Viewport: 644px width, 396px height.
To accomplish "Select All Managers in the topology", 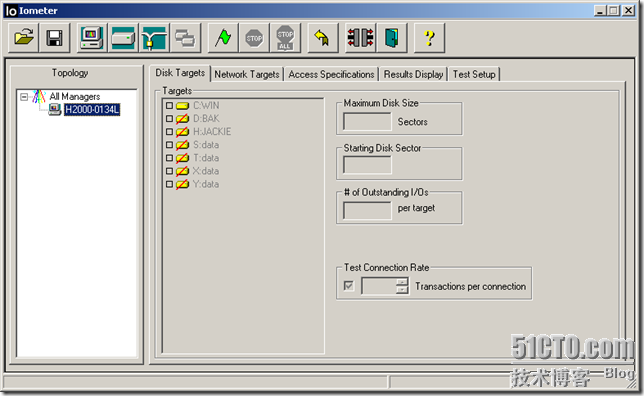I will (75, 97).
